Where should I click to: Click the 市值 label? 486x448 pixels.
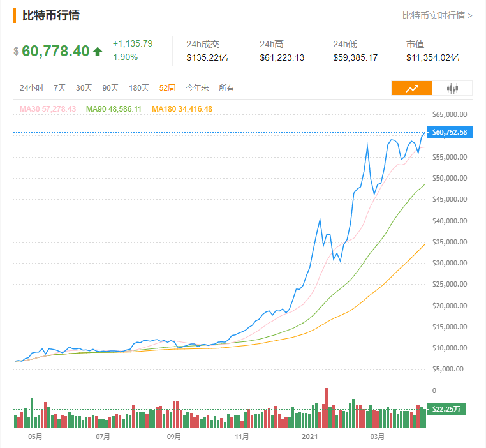(415, 44)
